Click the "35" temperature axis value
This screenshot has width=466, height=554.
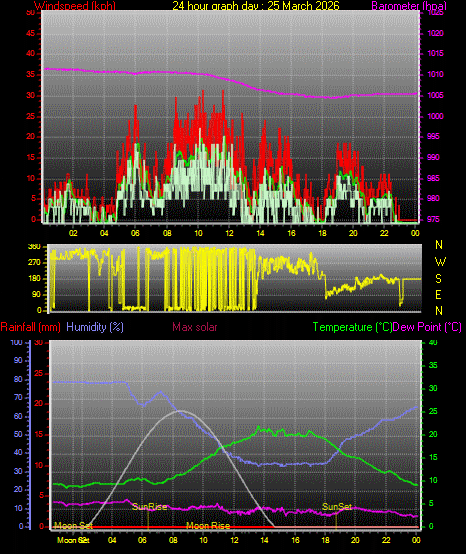[x=433, y=365]
